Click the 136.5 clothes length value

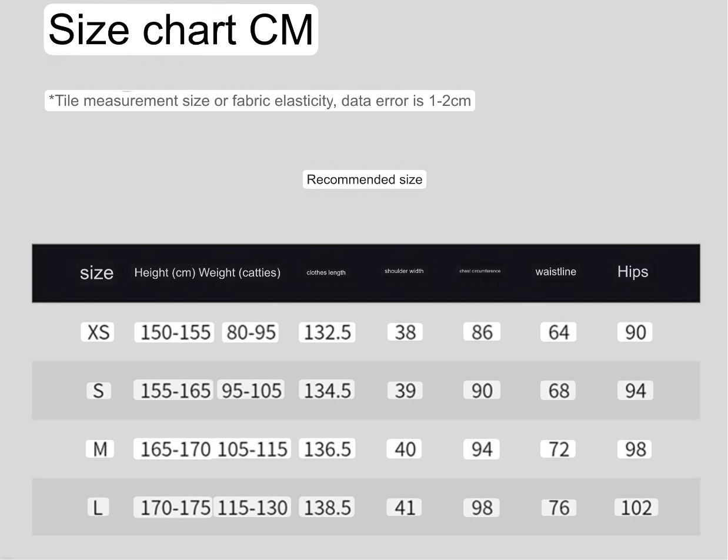coord(327,449)
